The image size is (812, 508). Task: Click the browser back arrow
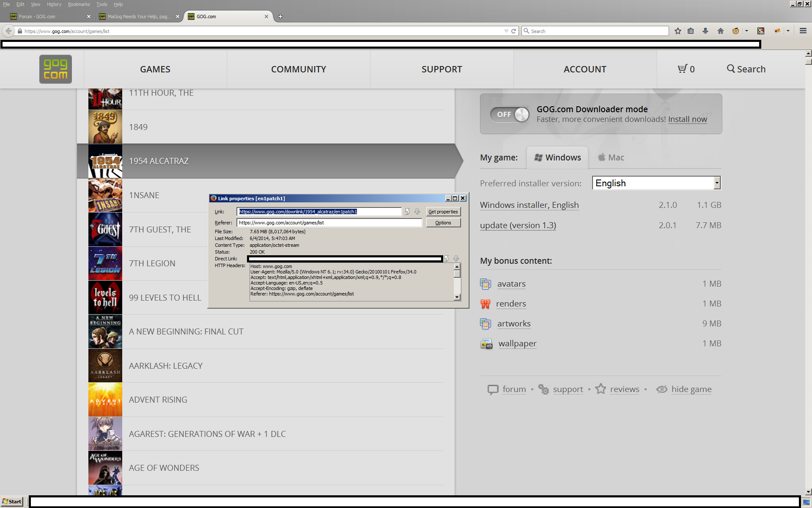click(x=8, y=31)
